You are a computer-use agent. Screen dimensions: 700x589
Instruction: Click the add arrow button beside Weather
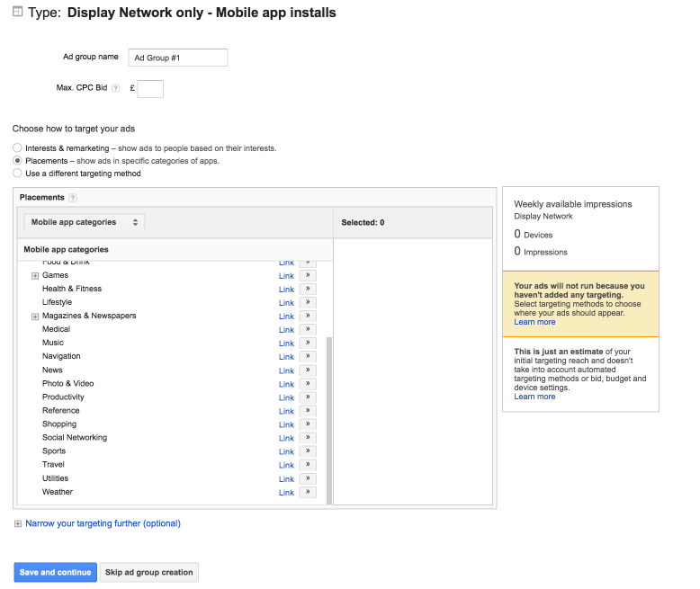[308, 492]
